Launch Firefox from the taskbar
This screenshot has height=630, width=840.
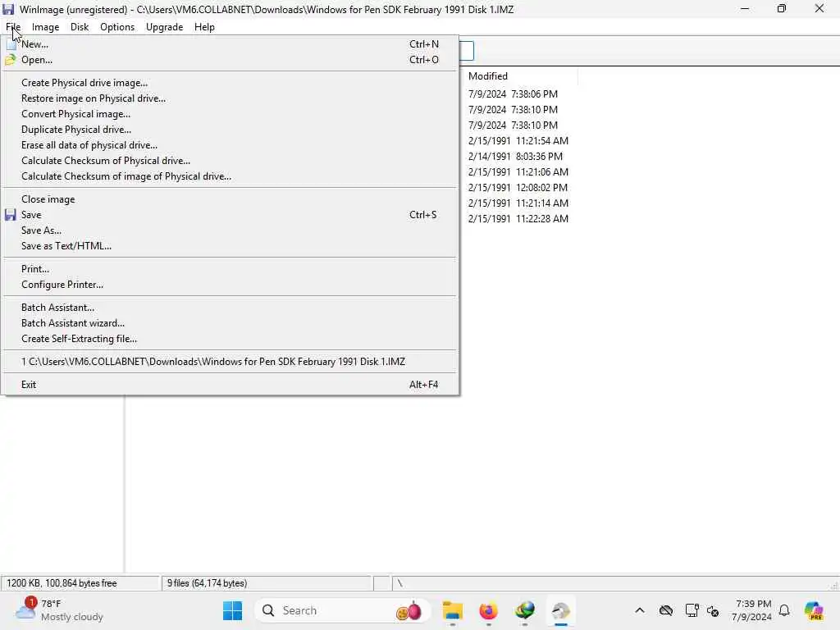(x=489, y=610)
